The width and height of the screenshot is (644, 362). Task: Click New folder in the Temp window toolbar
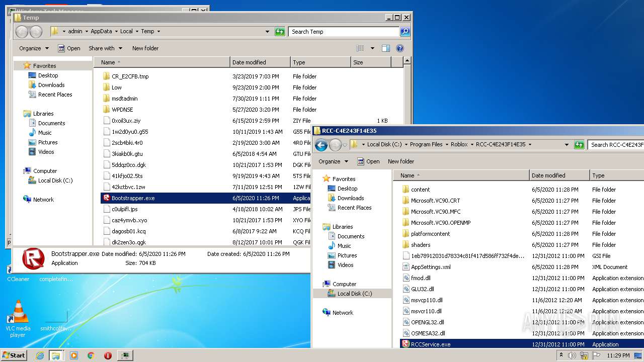145,48
